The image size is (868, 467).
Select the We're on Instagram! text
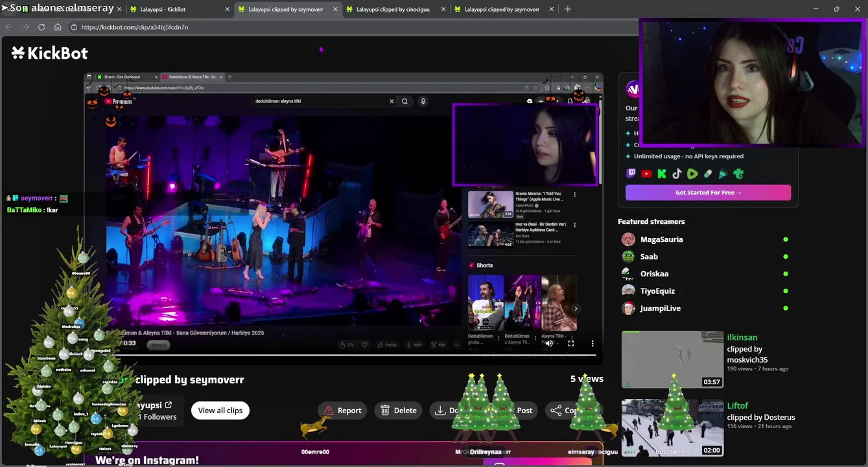[147, 460]
